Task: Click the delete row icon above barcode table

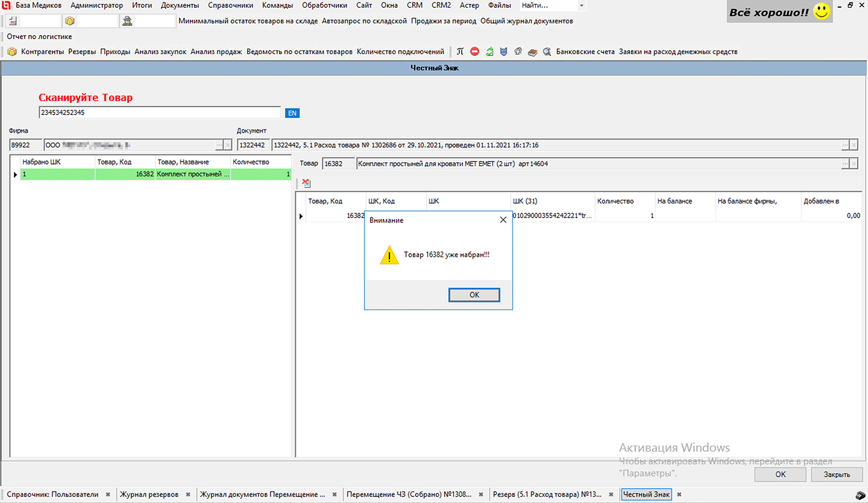Action: 306,183
